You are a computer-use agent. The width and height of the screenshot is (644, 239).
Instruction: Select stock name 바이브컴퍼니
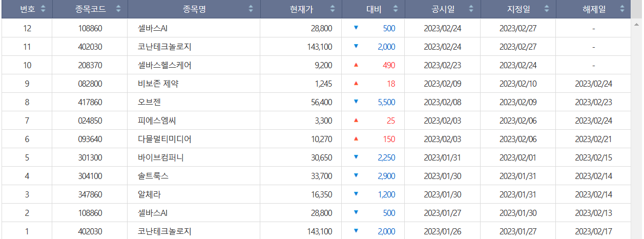[x=161, y=157]
